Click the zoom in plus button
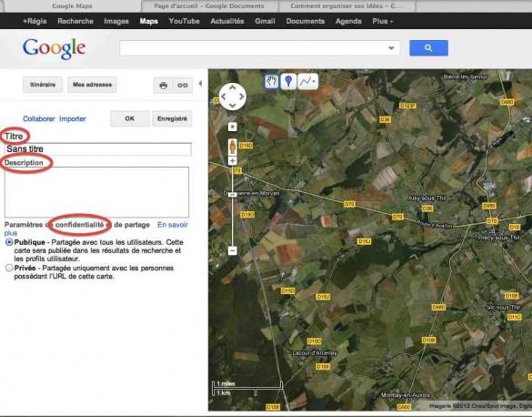 point(233,160)
